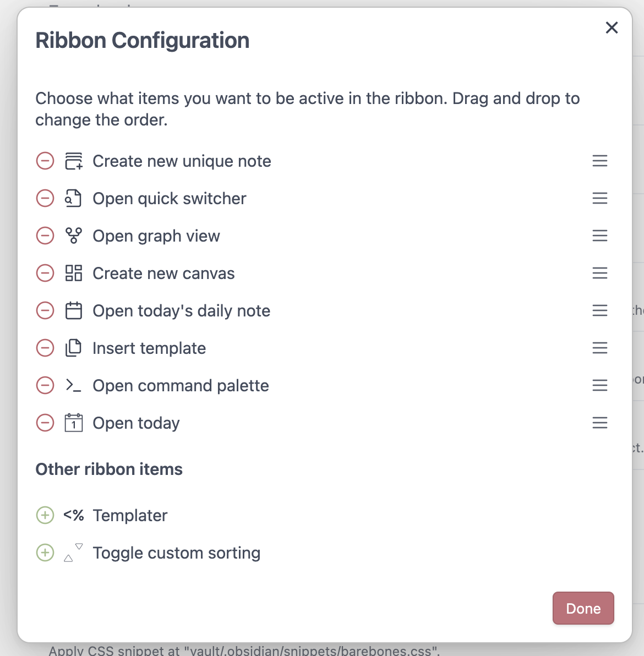Image resolution: width=644 pixels, height=656 pixels.
Task: Click the Open quick switcher icon
Action: pyautogui.click(x=73, y=199)
